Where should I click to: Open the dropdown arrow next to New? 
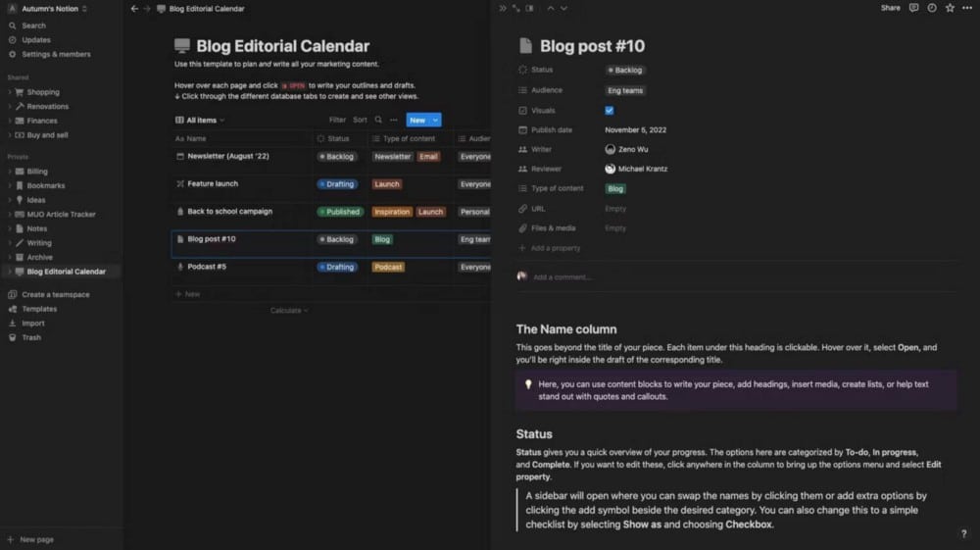pos(436,120)
